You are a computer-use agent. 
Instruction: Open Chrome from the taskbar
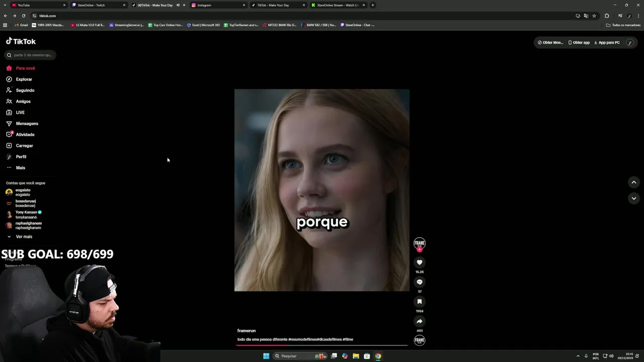click(378, 356)
